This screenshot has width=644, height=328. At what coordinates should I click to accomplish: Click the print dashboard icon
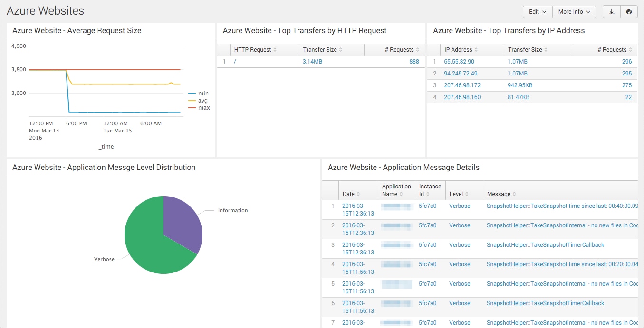(x=629, y=12)
